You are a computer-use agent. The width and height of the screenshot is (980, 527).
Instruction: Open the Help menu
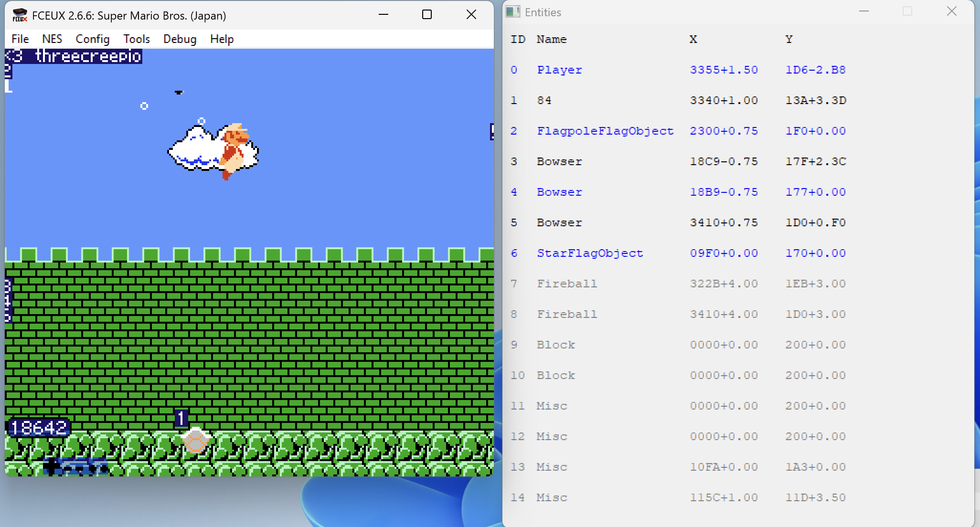click(222, 39)
